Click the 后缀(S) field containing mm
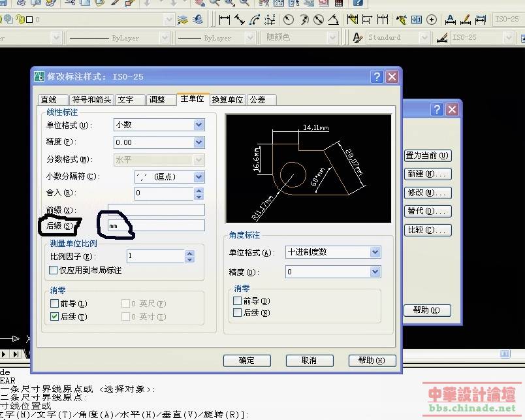The height and width of the screenshot is (420, 525). click(x=156, y=225)
